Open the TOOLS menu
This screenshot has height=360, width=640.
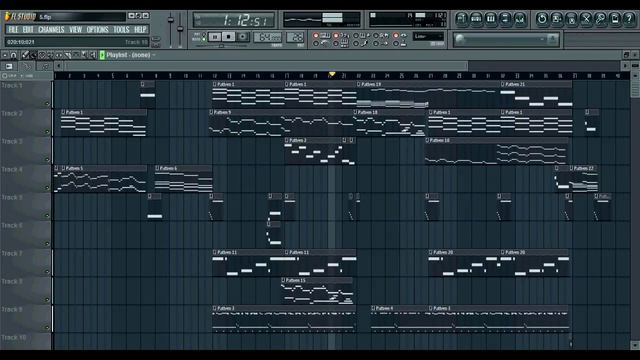pos(121,30)
